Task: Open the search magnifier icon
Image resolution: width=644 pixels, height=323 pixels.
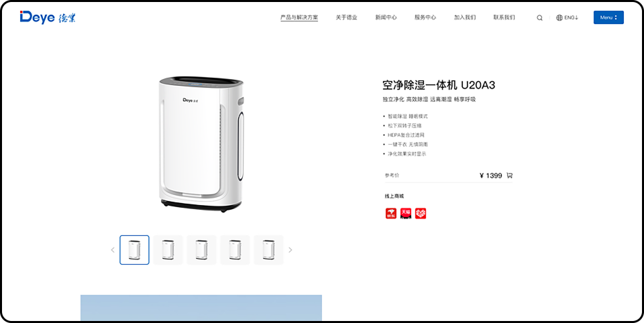Action: [539, 17]
